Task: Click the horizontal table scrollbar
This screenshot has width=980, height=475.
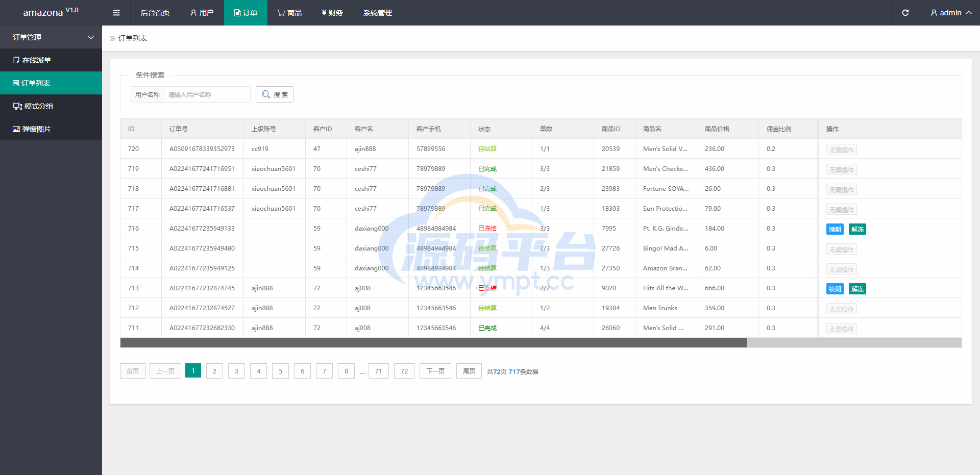Action: (x=433, y=343)
